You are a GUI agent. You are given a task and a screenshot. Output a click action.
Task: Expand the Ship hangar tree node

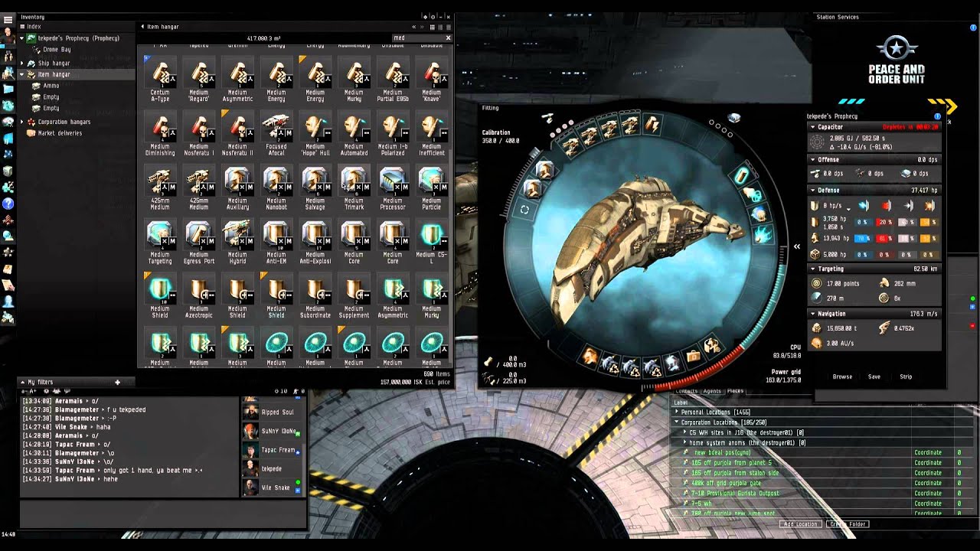click(x=22, y=64)
